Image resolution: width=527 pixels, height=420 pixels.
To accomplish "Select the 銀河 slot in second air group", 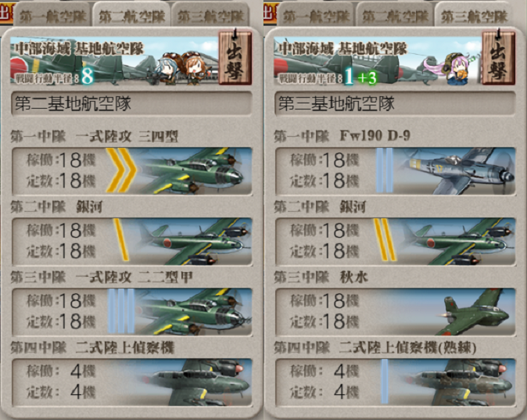I will (x=131, y=242).
